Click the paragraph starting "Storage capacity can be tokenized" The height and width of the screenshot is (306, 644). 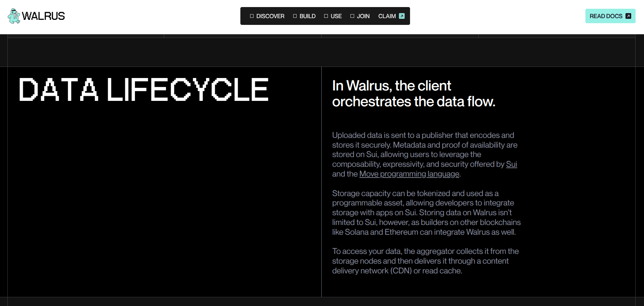426,213
